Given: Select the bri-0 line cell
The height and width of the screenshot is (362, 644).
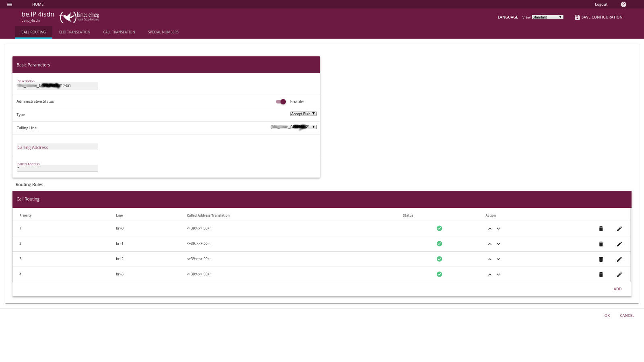Looking at the screenshot, I should (120, 228).
